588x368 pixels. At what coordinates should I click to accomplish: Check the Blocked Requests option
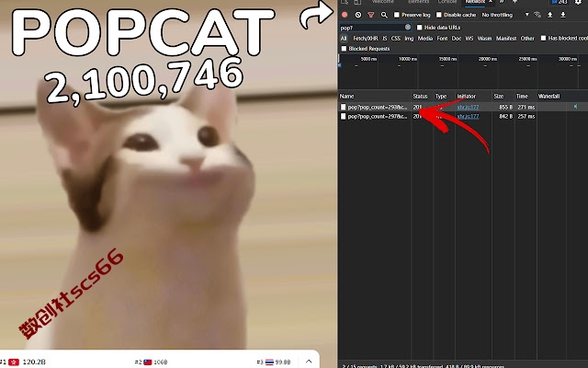344,49
